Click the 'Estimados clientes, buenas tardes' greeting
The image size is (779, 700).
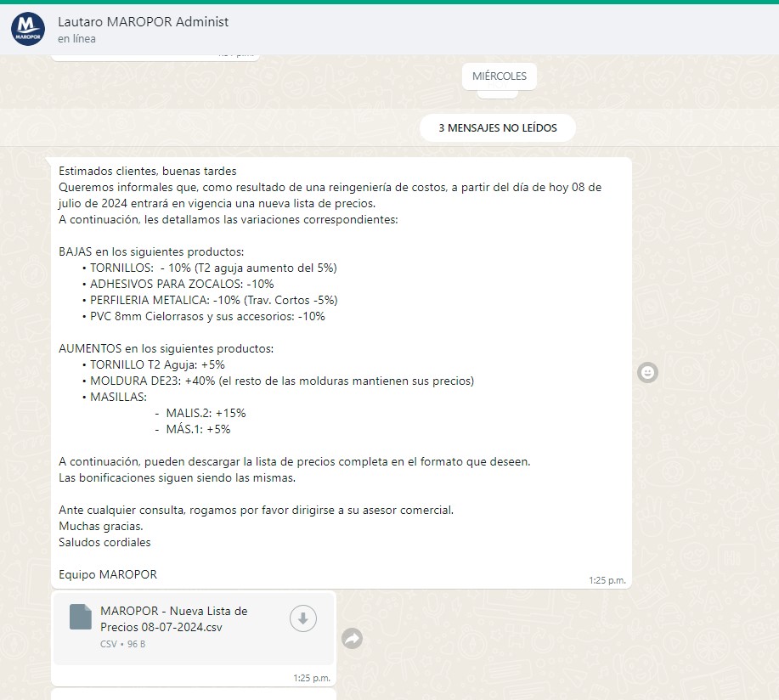tap(147, 171)
